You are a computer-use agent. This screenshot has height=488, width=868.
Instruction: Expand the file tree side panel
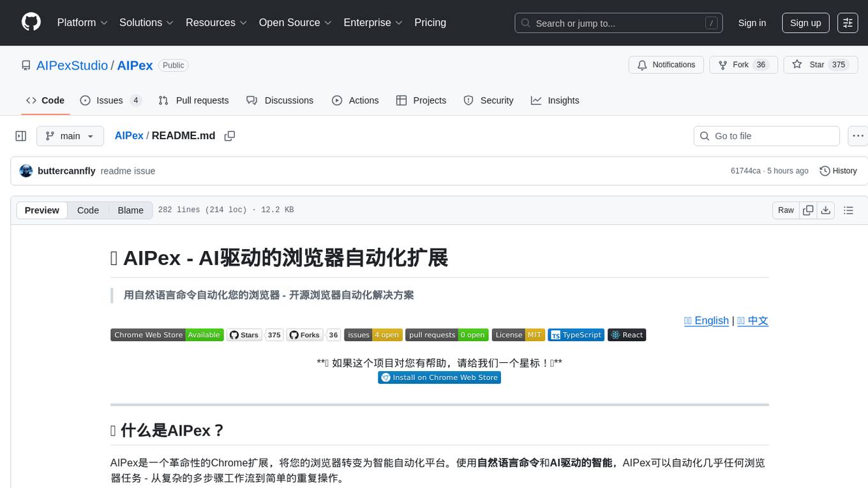20,136
